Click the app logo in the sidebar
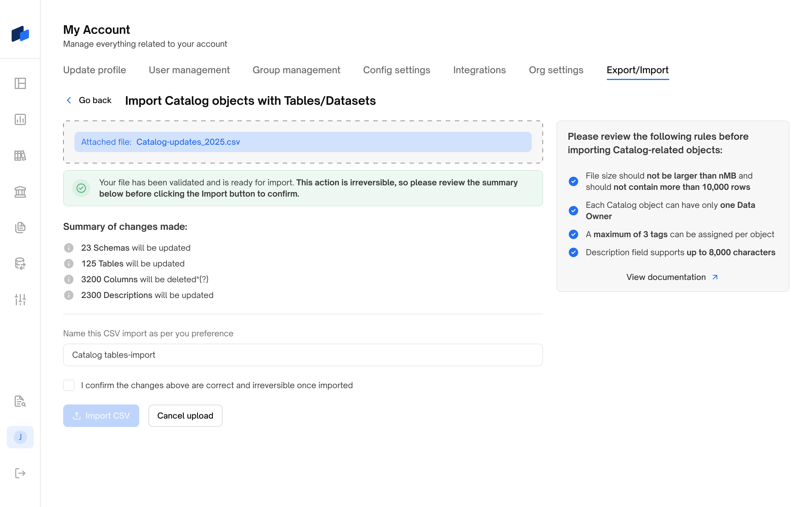 [20, 34]
